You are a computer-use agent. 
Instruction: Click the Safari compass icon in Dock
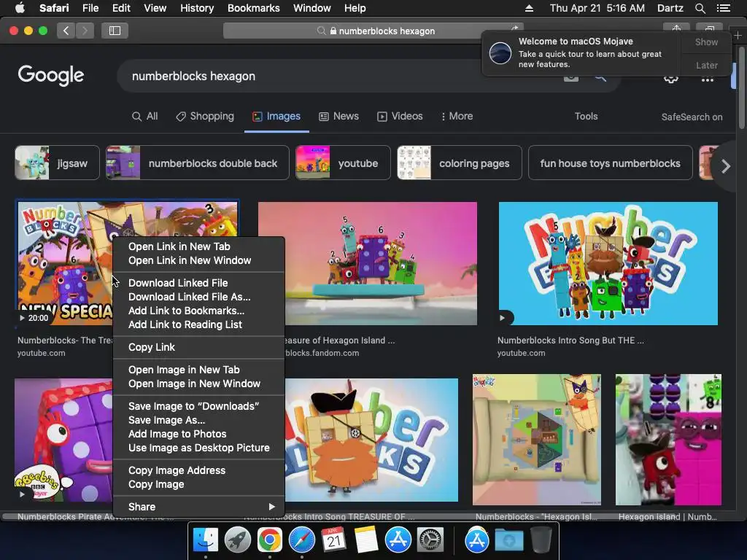point(301,540)
